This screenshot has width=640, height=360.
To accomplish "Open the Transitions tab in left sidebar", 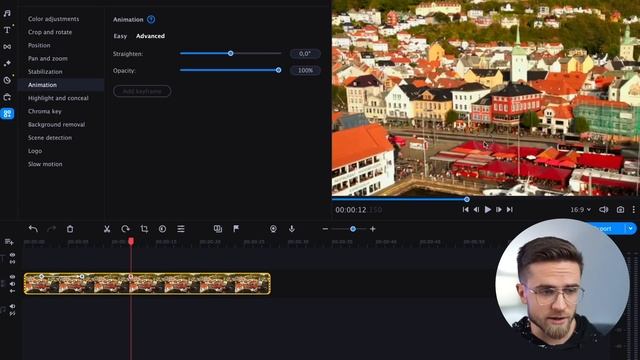I will [x=7, y=47].
